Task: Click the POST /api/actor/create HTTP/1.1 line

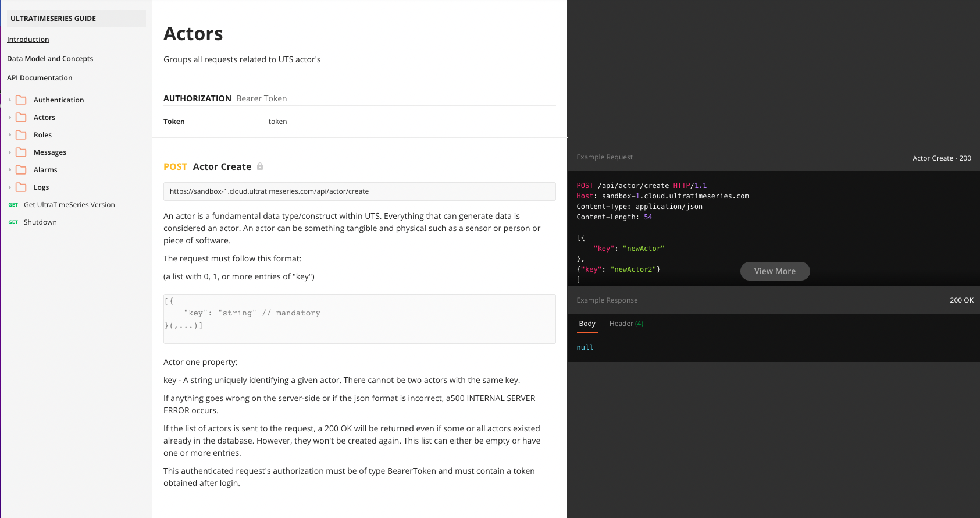Action: 642,186
